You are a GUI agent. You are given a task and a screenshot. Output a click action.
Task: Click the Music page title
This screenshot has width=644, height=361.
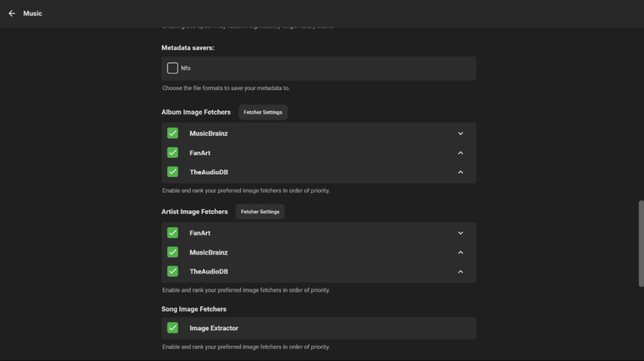pos(32,14)
